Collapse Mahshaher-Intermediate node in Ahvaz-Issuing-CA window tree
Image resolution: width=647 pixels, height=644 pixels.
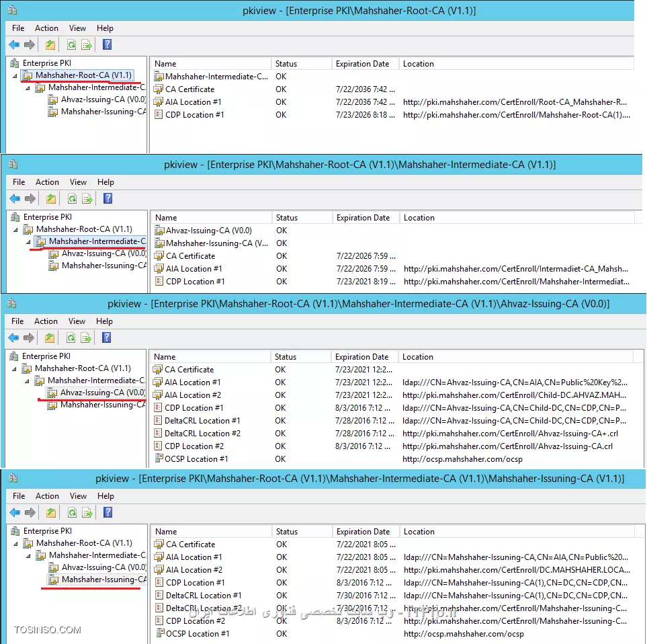point(28,381)
